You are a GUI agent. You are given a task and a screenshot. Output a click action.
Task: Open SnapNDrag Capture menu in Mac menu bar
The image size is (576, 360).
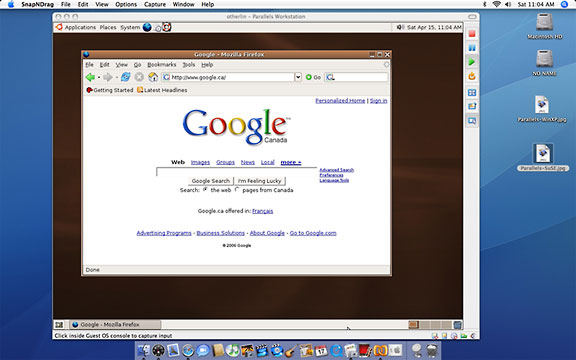(x=155, y=4)
